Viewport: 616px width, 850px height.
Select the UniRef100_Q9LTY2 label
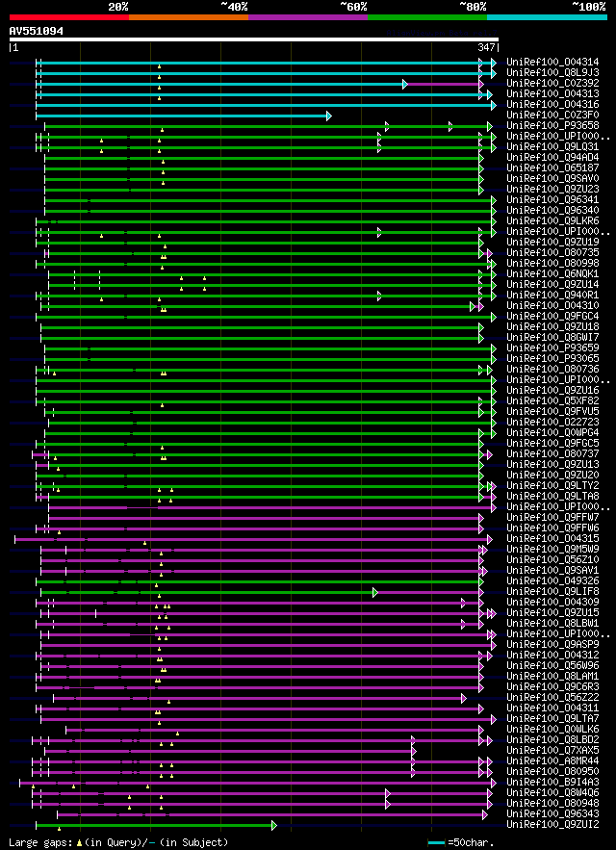[x=552, y=486]
